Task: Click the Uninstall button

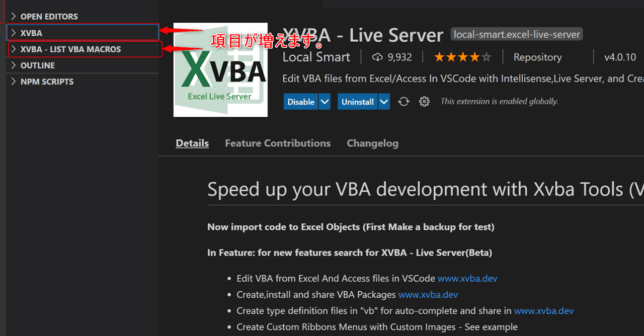Action: click(357, 102)
